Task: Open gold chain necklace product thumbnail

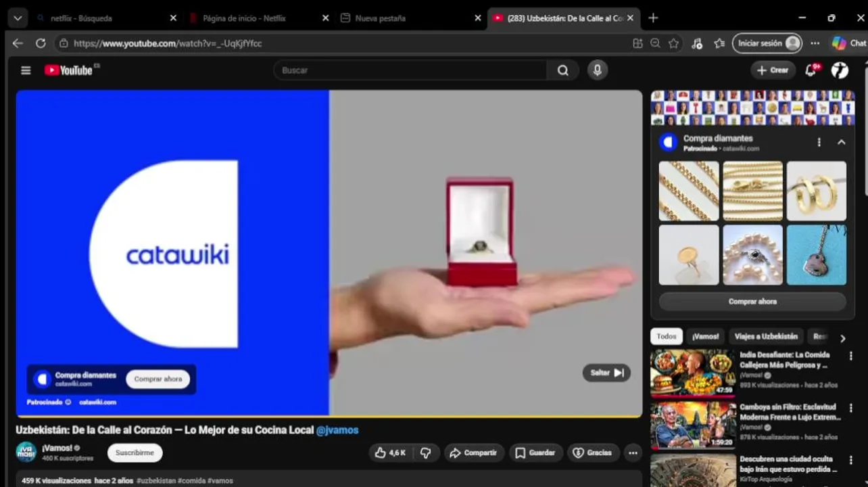Action: pyautogui.click(x=689, y=191)
